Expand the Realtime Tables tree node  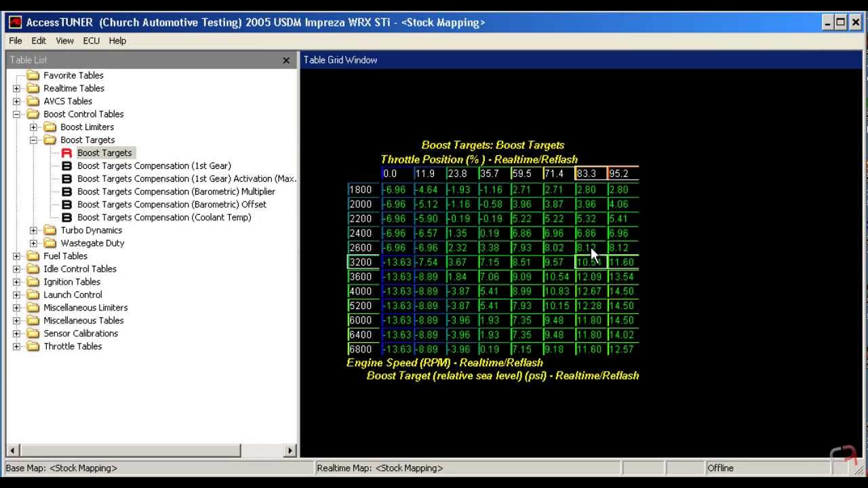point(16,88)
